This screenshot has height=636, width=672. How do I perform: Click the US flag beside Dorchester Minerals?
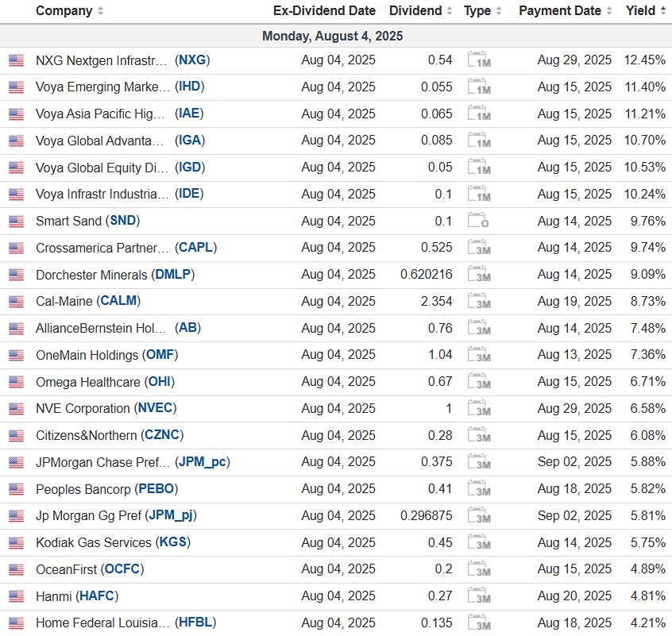click(x=16, y=275)
